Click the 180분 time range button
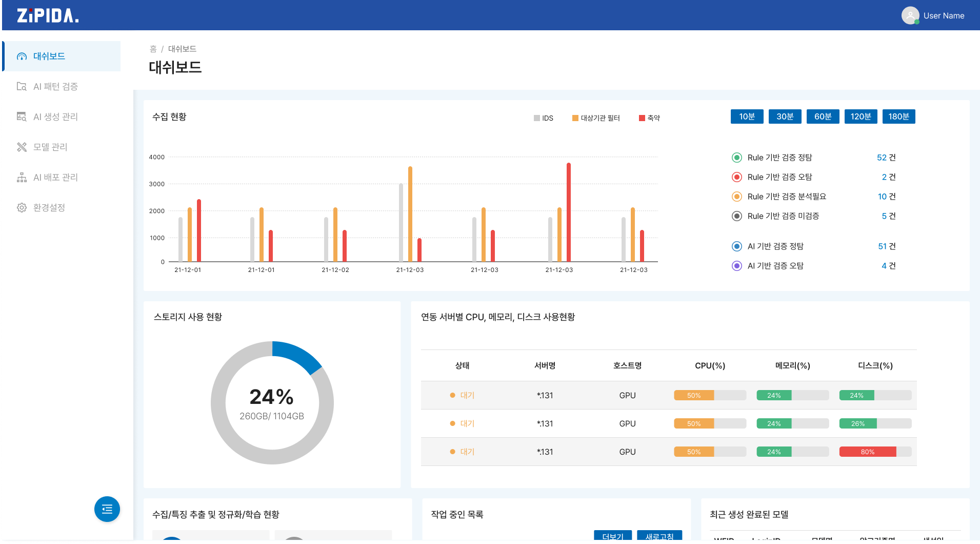The width and height of the screenshot is (980, 544). (899, 116)
